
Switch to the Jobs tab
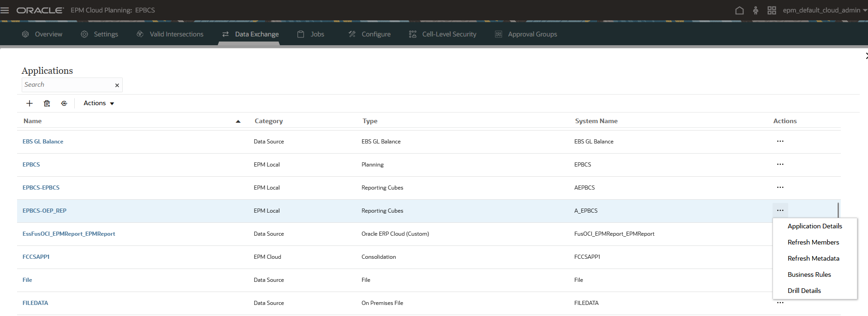click(311, 34)
